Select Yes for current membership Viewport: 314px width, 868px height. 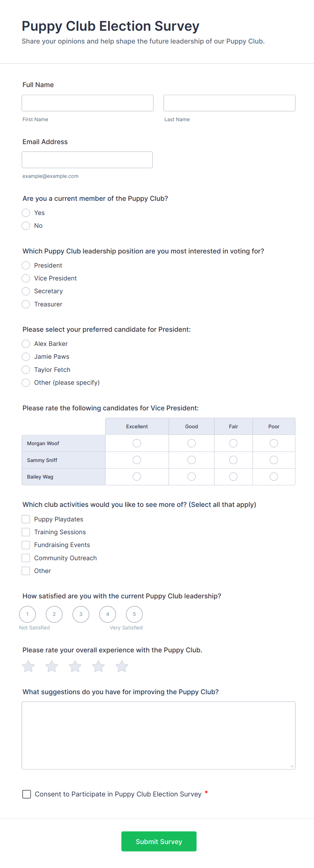(x=26, y=213)
